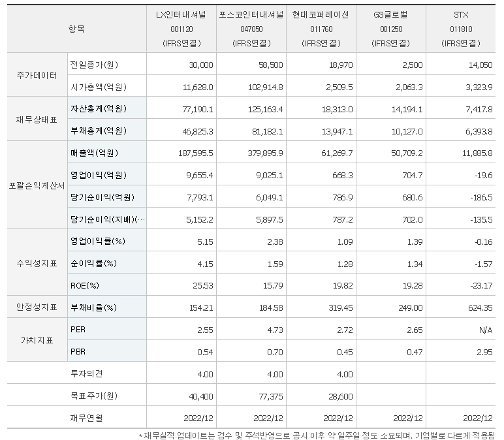Select the 재무연월 row label
This screenshot has width=504, height=440.
86,418
